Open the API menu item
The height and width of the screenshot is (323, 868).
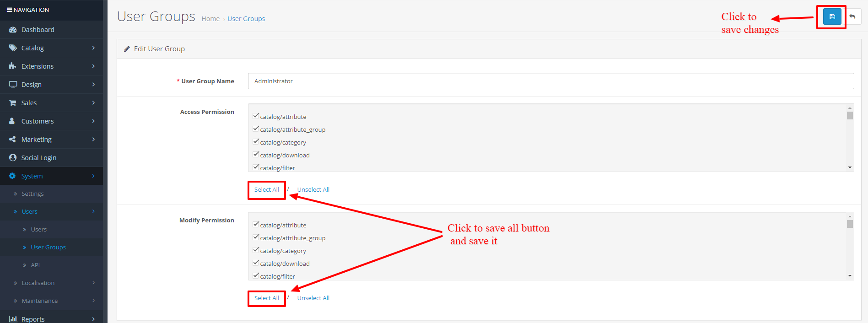(35, 265)
